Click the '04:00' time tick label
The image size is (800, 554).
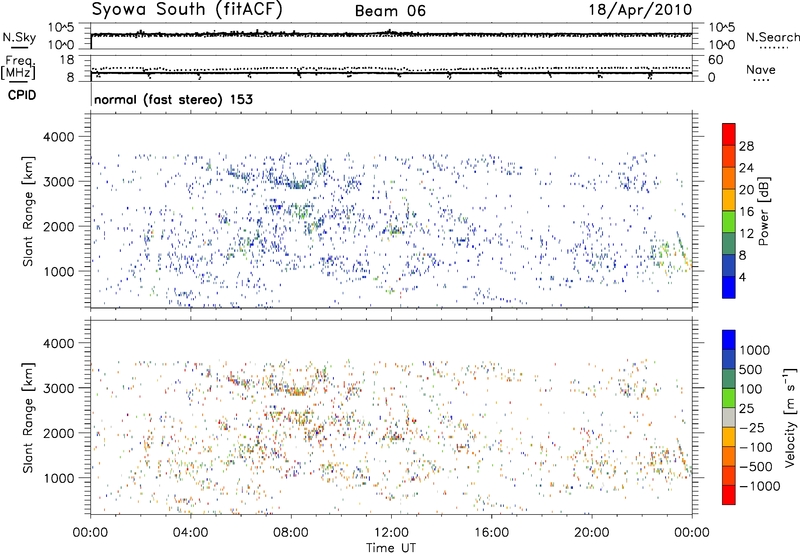tap(191, 533)
